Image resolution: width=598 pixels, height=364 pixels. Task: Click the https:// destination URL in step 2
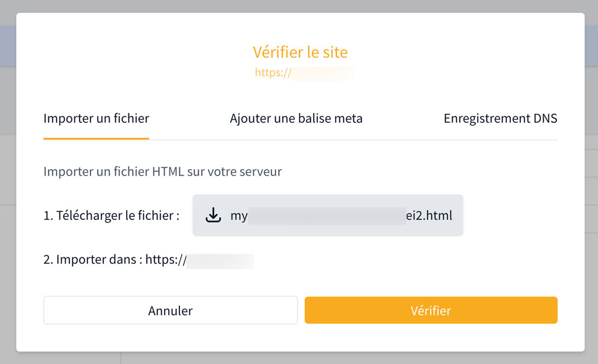[x=166, y=260]
